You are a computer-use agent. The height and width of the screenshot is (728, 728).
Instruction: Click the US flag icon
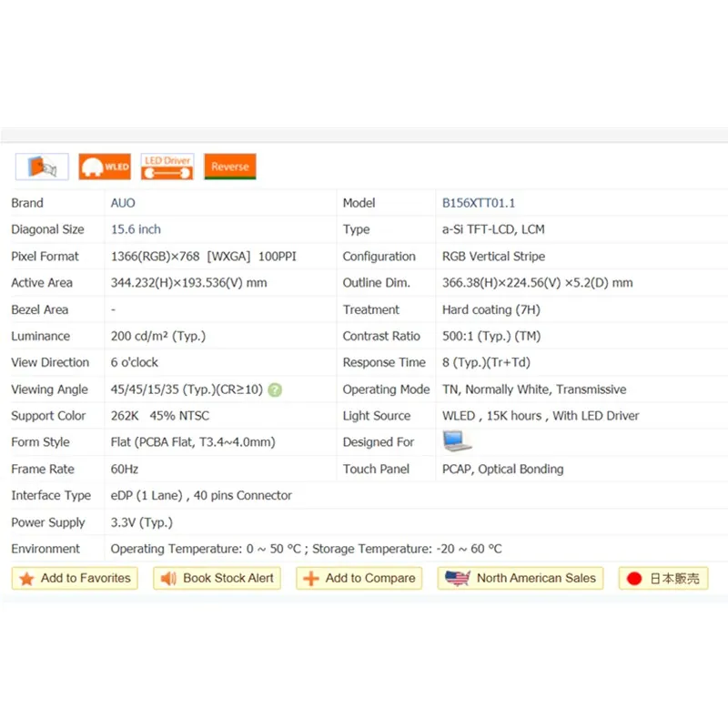click(x=458, y=578)
